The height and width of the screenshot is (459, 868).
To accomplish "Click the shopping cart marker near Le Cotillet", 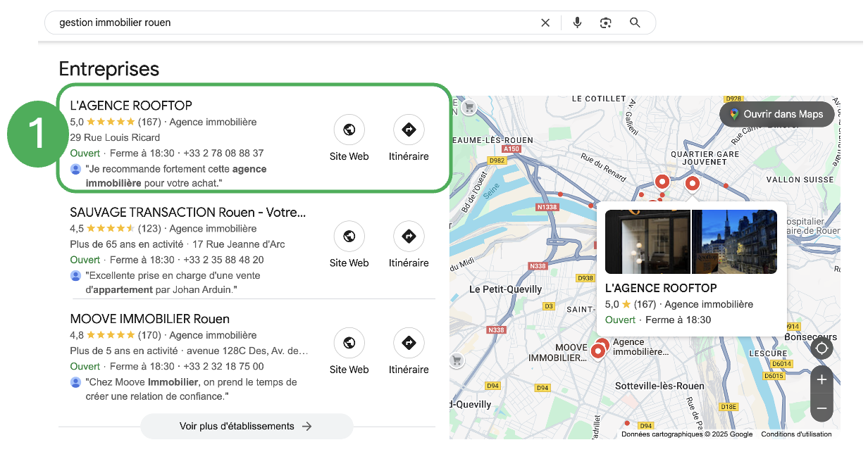I will 469,107.
